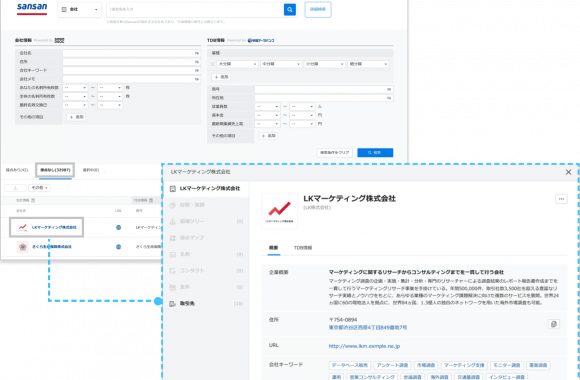Click the モニター調査 keyword tag
Viewport: 580px width, 380px height.
pyautogui.click(x=506, y=365)
